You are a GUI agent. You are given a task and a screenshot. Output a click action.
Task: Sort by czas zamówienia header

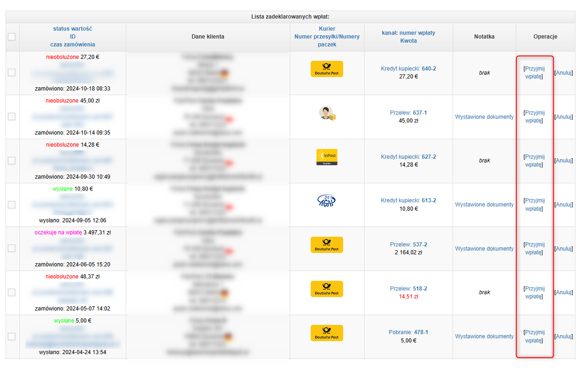pyautogui.click(x=73, y=45)
